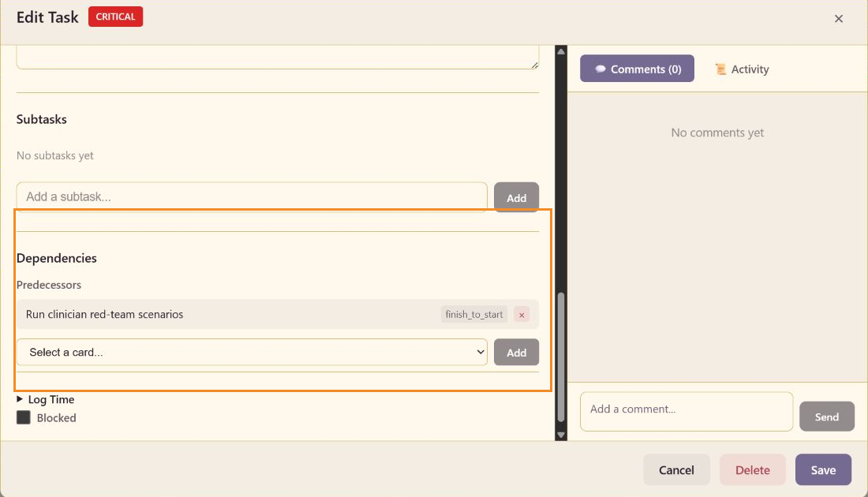Click the Subtasks section heading

(42, 119)
